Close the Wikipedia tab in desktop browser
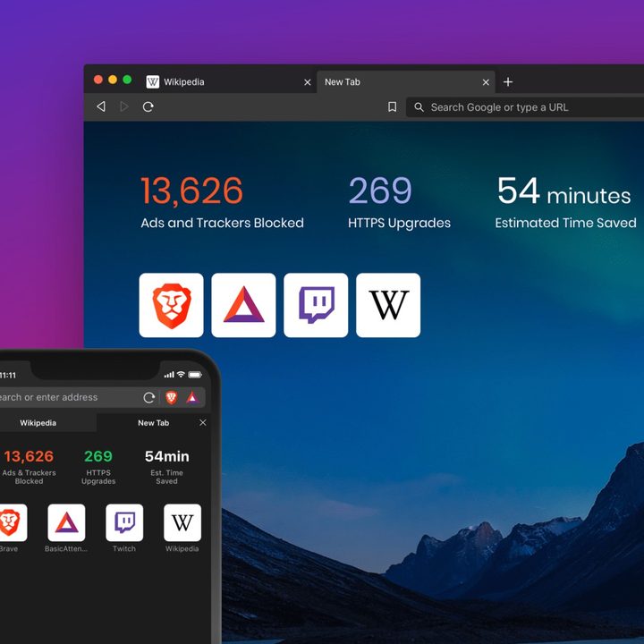The image size is (644, 644). (x=307, y=82)
